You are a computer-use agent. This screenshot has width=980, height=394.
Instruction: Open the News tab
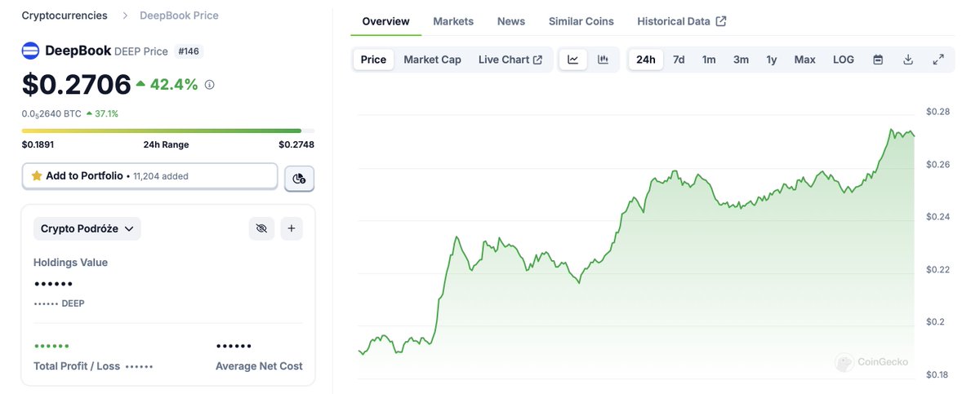(x=511, y=21)
